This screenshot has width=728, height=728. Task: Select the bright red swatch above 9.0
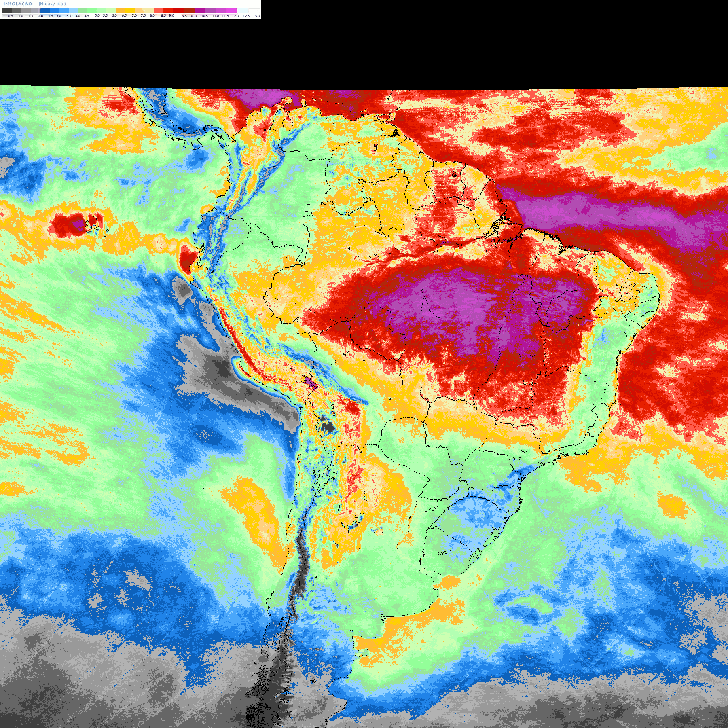point(168,11)
